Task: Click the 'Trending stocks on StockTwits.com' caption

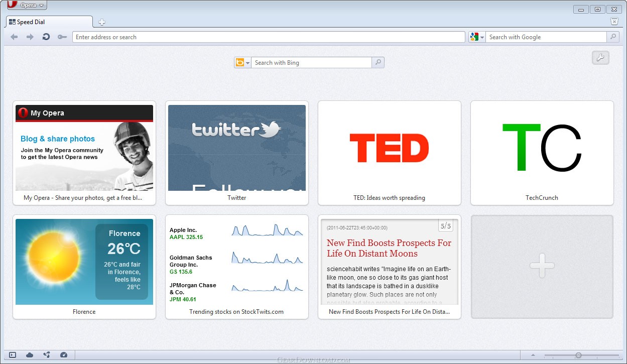Action: click(236, 312)
